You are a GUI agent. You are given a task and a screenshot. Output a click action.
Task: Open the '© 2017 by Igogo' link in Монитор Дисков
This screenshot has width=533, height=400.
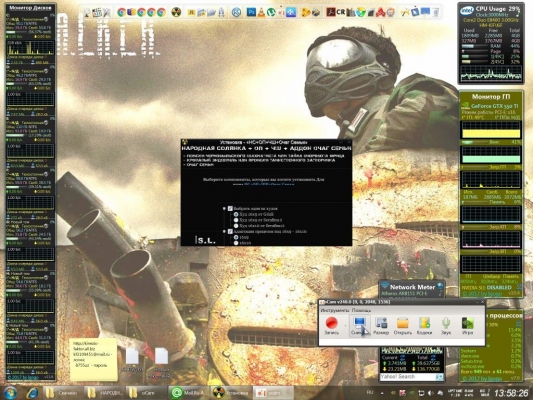pyautogui.click(x=23, y=377)
